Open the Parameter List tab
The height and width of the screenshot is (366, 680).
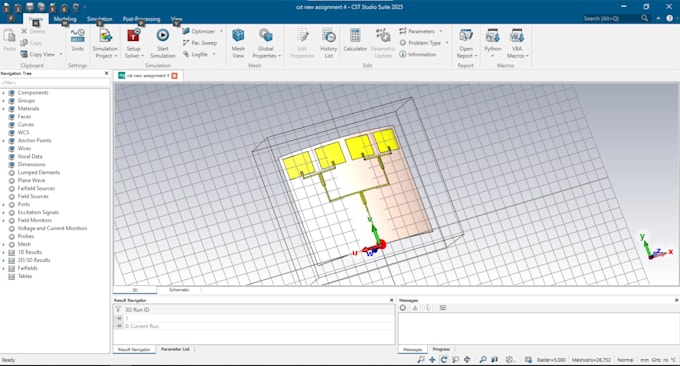(x=175, y=349)
